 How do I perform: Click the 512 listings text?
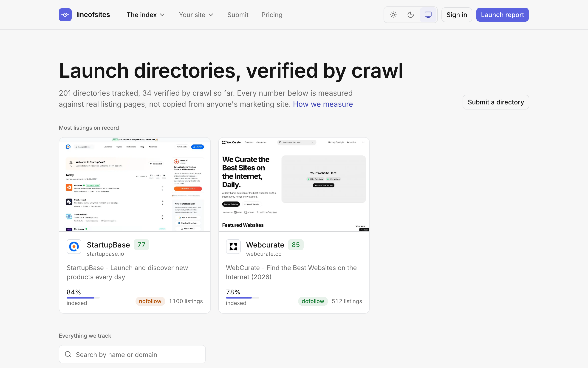(347, 301)
